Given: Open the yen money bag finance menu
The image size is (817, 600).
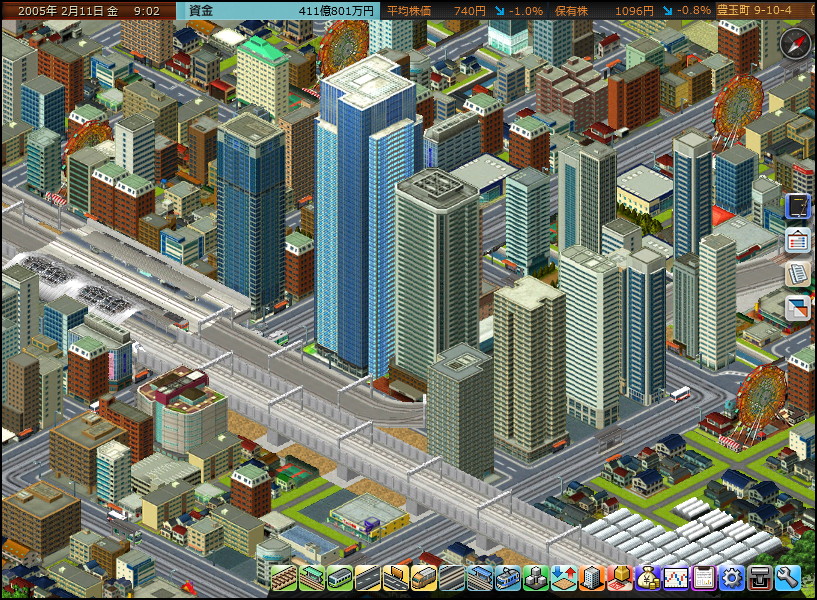Looking at the screenshot, I should click(x=648, y=578).
